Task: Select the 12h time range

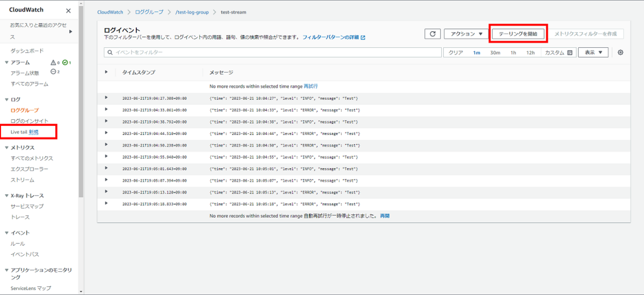Action: coord(530,53)
